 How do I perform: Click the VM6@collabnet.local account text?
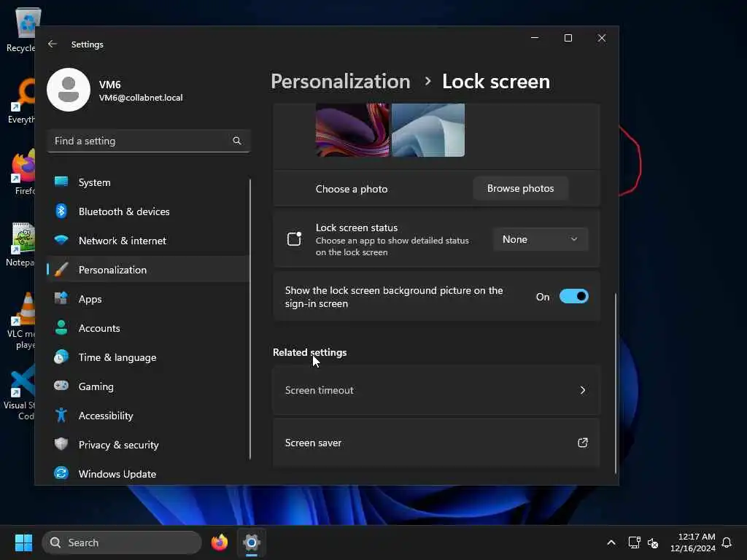[x=141, y=98]
